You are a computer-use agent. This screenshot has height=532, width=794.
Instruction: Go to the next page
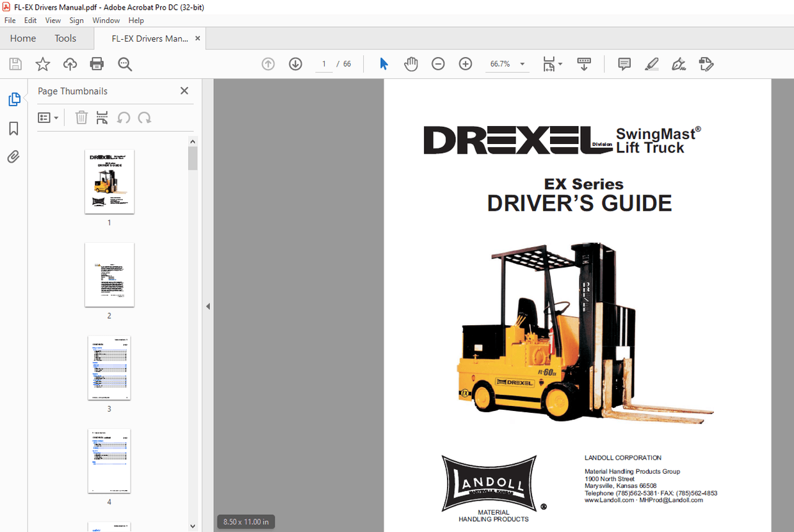[295, 64]
